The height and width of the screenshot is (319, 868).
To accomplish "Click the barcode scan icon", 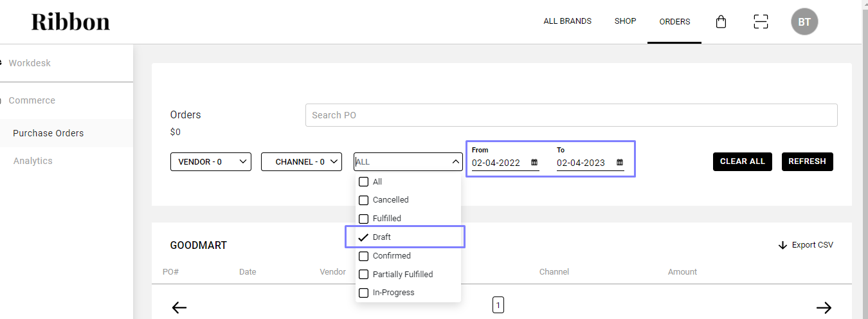I will tap(761, 22).
